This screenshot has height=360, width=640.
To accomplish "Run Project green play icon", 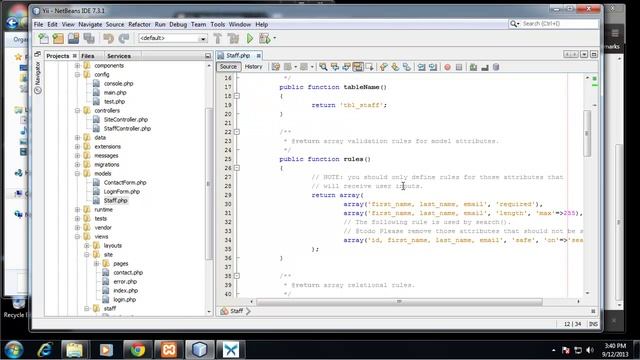I will point(250,38).
